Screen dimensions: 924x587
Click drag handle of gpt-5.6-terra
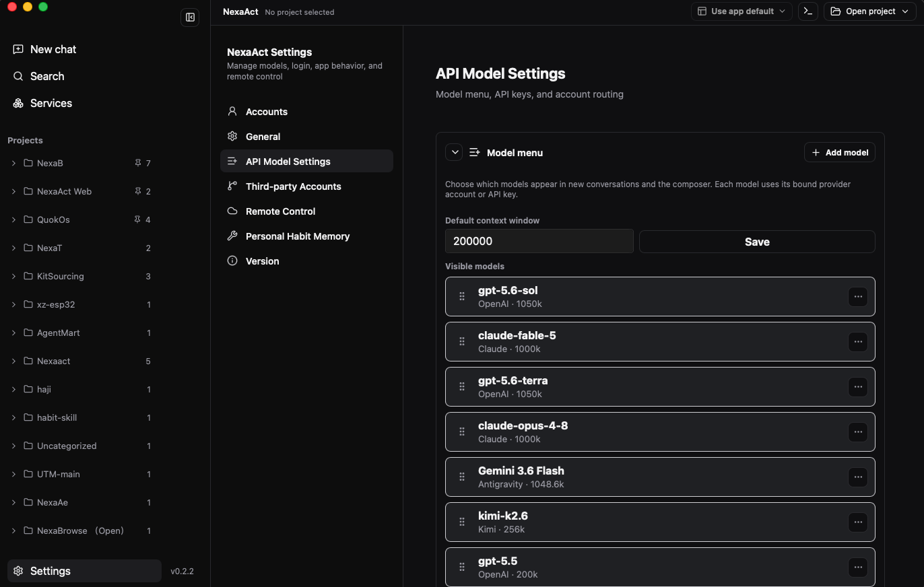[x=462, y=386]
